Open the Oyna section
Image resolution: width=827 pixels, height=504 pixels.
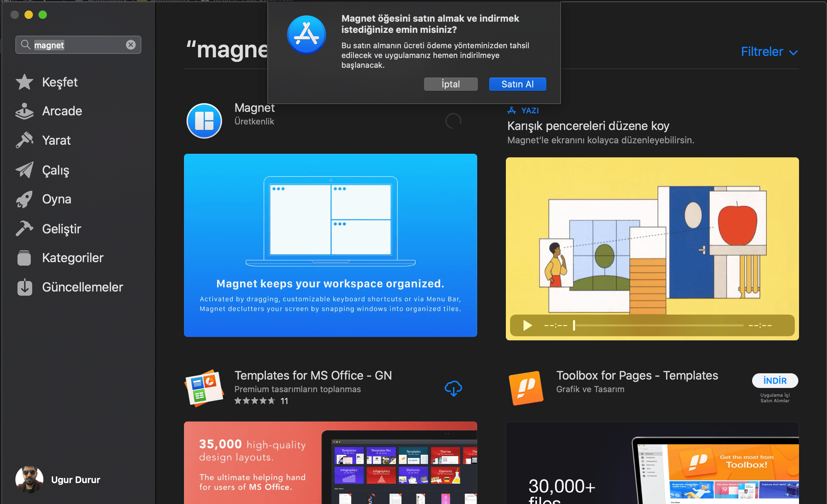[x=56, y=199]
